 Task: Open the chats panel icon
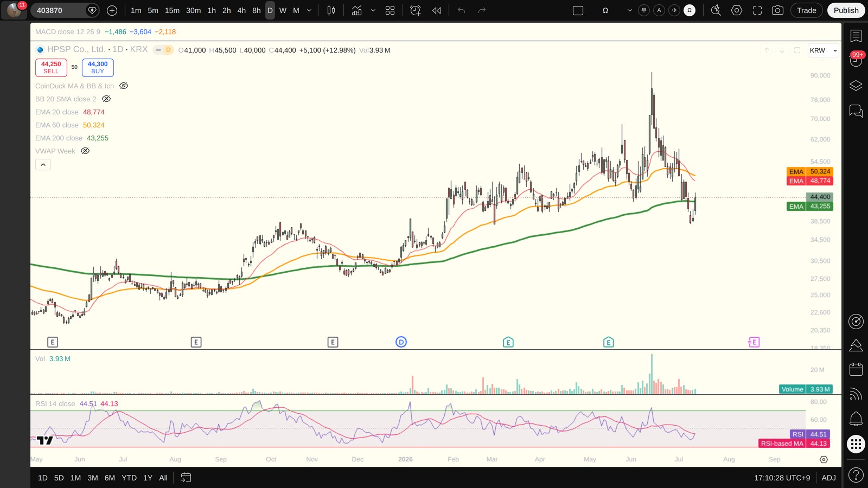(856, 111)
